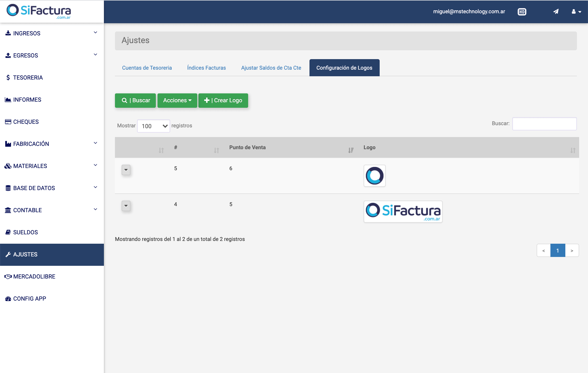Open TESORERIA in the sidebar
Viewport: 588px width, 373px height.
(52, 78)
